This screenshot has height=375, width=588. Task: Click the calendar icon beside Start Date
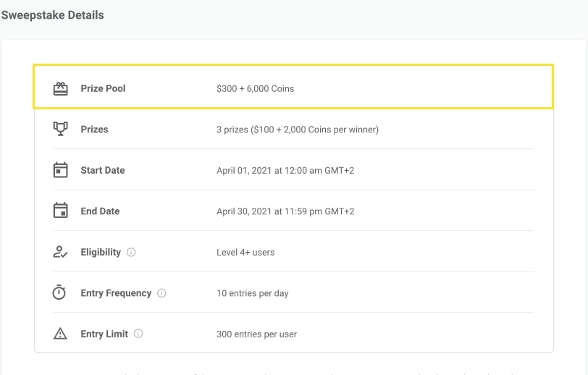[61, 170]
